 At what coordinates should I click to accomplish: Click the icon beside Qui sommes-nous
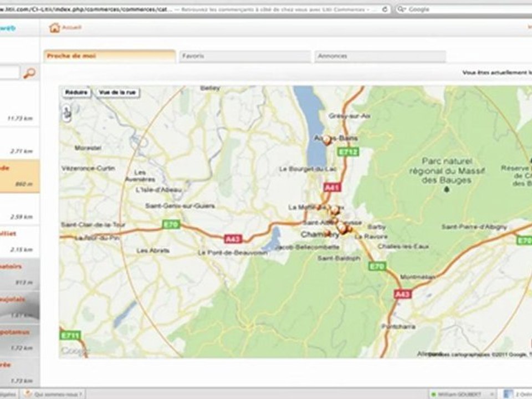pos(28,394)
